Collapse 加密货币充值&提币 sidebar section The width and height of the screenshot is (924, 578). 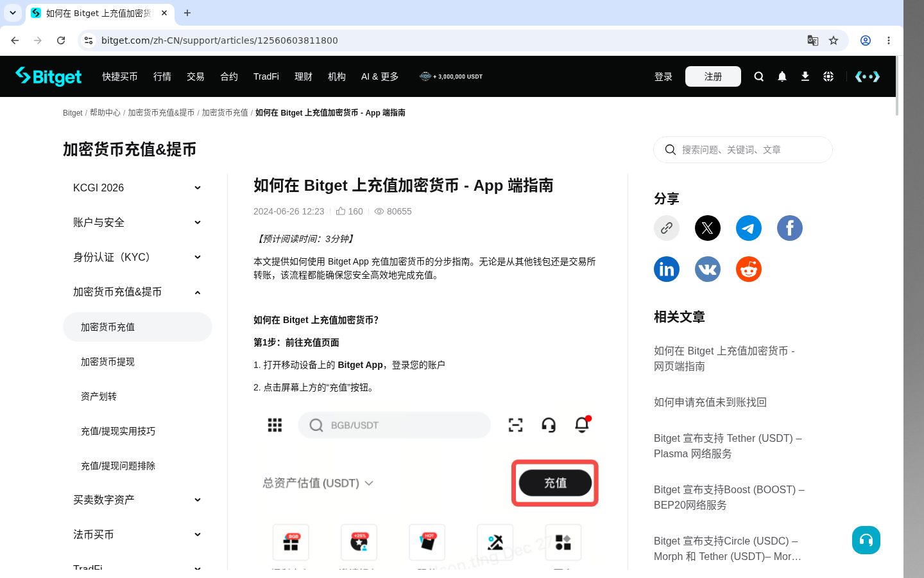[137, 292]
